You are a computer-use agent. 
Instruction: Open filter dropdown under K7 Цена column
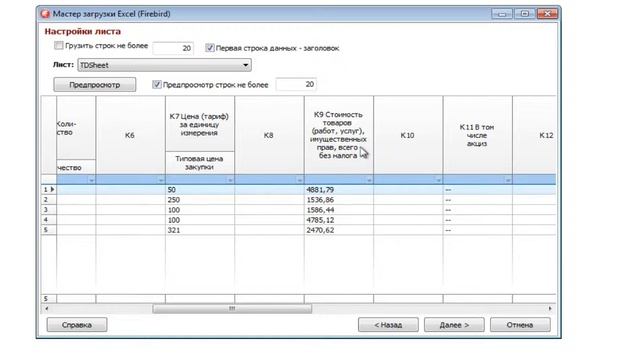pos(230,180)
